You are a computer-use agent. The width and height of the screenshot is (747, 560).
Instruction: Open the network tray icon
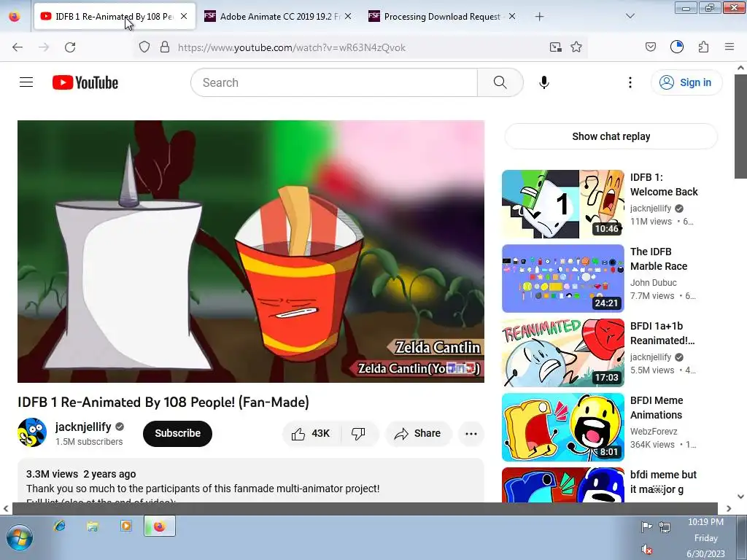click(665, 526)
